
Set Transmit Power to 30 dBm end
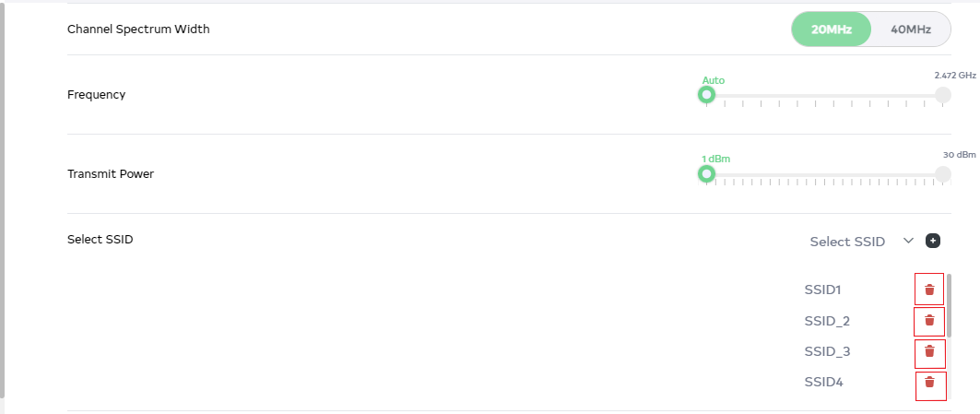(942, 173)
